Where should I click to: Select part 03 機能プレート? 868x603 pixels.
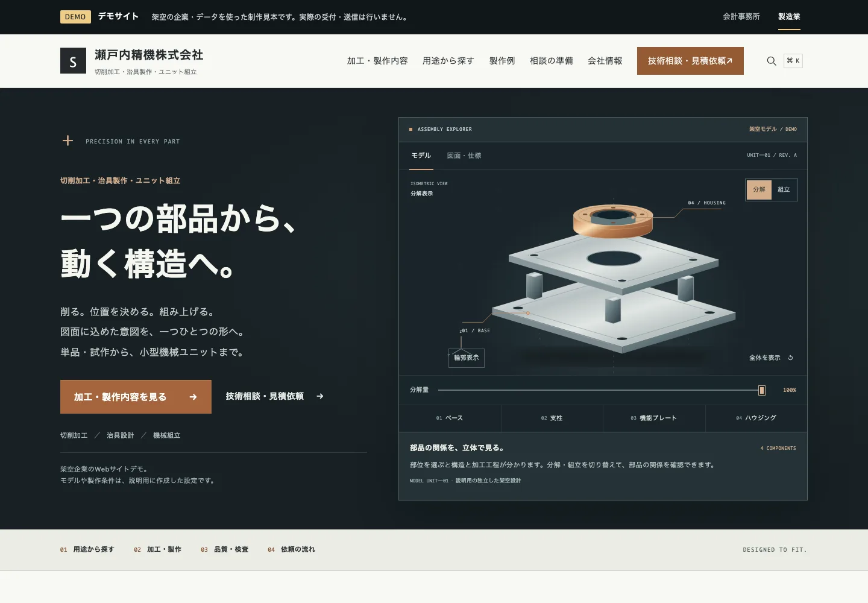pos(654,418)
